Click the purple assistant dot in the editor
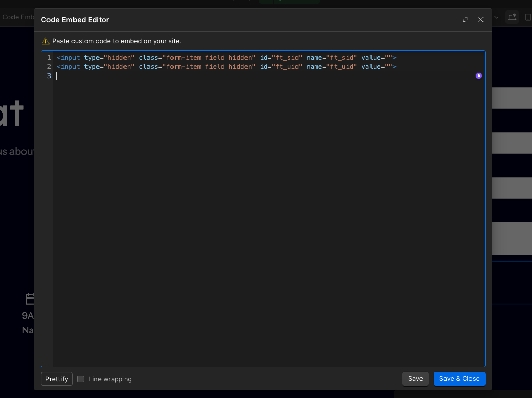Viewport: 532px width, 398px height. (478, 76)
